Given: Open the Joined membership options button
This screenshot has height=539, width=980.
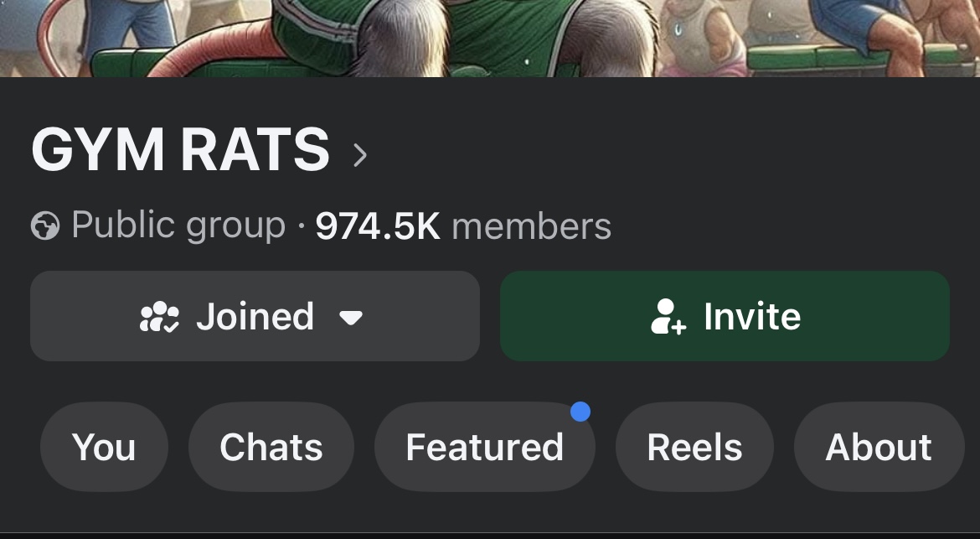Looking at the screenshot, I should click(255, 316).
